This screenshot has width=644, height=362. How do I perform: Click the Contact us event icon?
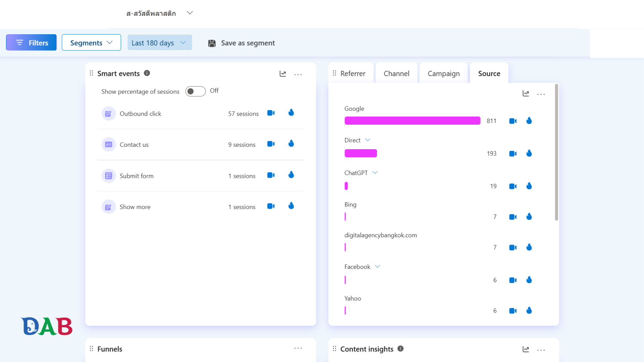click(x=108, y=144)
